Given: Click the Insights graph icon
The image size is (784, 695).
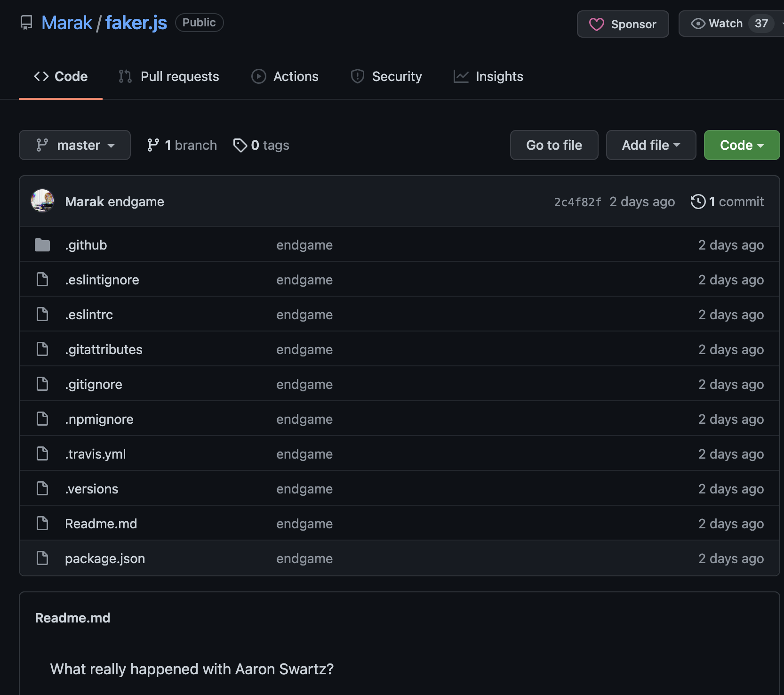Looking at the screenshot, I should pos(461,76).
